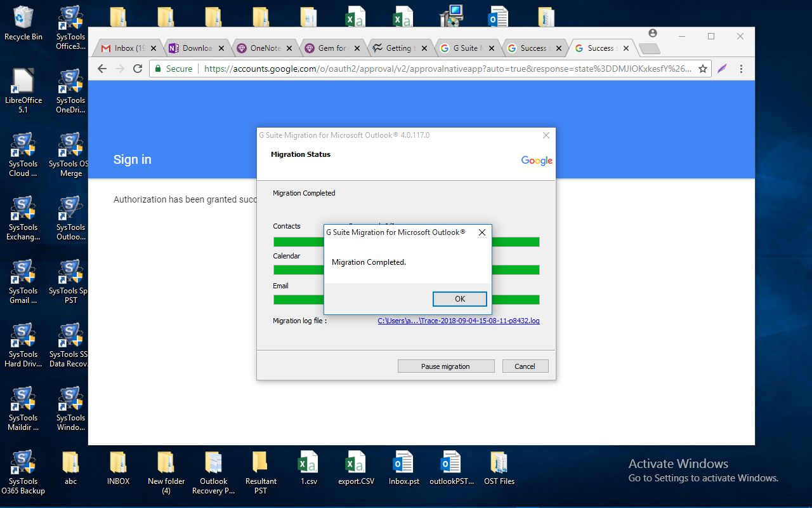Click the Calendar progress bar

406,270
